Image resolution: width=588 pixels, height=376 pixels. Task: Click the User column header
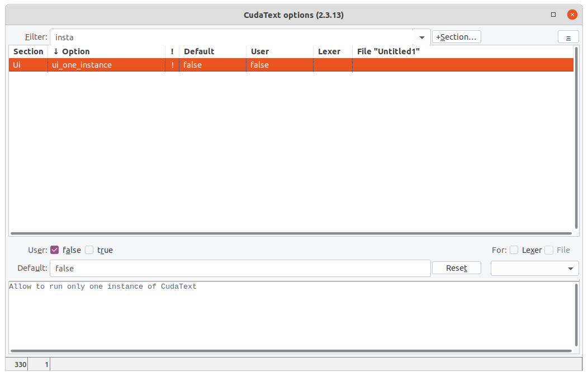[x=280, y=51]
